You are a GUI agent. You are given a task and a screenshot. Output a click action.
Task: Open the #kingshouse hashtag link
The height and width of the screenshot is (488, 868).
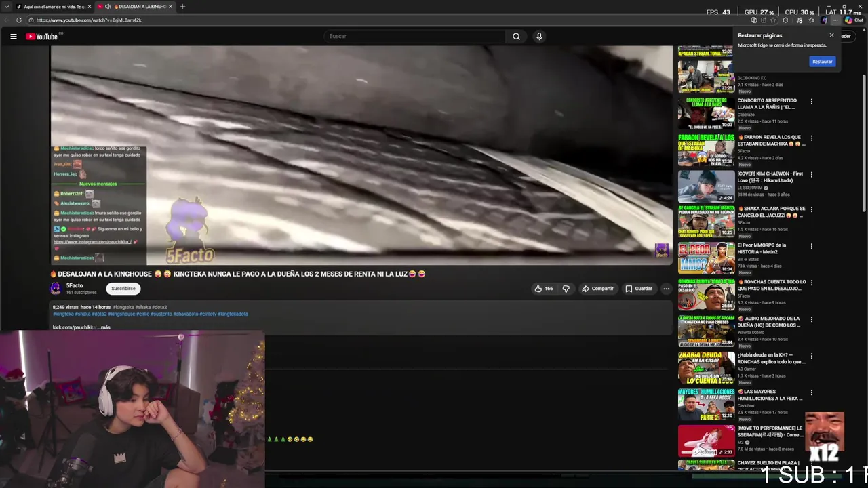tap(121, 314)
